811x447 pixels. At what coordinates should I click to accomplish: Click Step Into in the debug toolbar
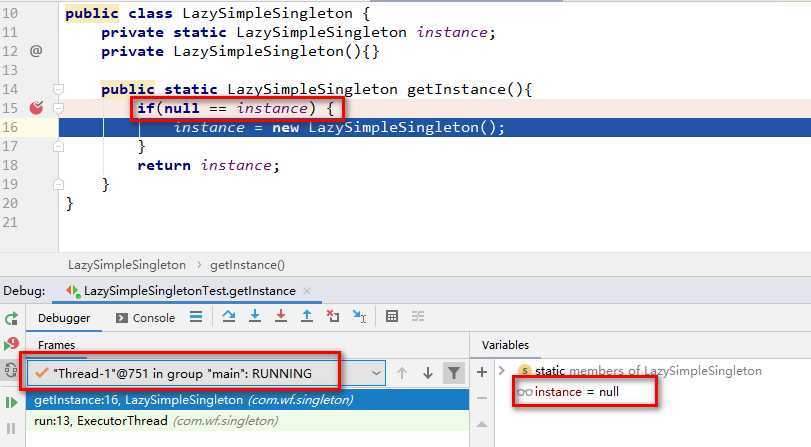coord(254,316)
